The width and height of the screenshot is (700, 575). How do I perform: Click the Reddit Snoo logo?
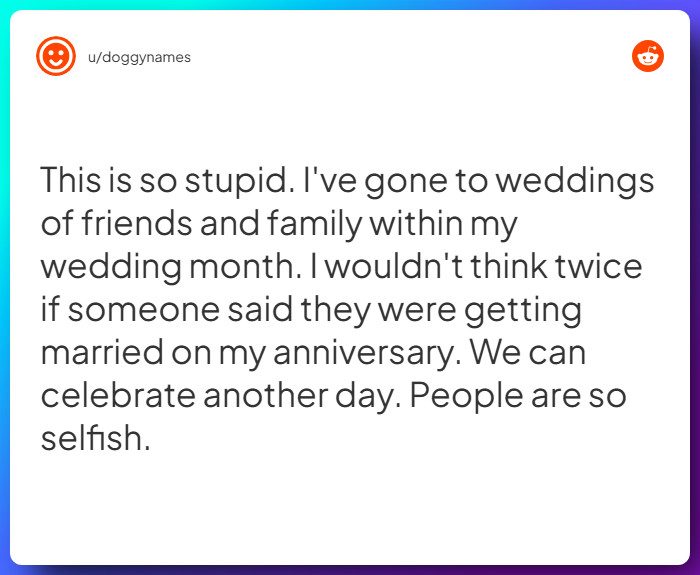click(648, 56)
